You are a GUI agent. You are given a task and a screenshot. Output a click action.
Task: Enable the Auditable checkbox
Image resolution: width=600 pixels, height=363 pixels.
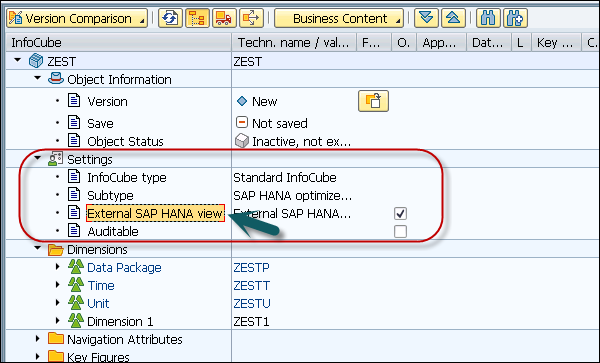400,231
